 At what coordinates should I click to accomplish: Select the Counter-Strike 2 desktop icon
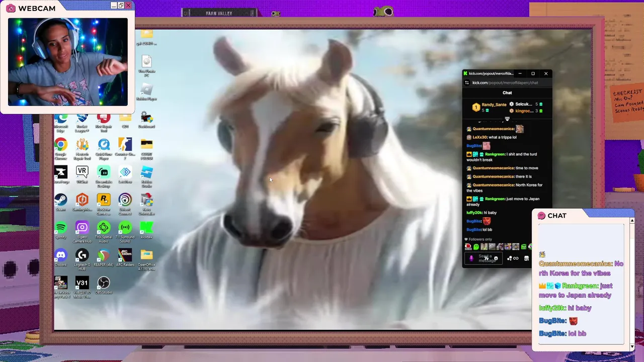click(x=125, y=150)
